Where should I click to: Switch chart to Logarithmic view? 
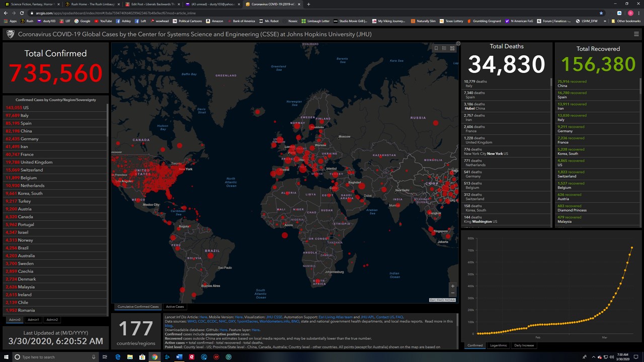[498, 345]
